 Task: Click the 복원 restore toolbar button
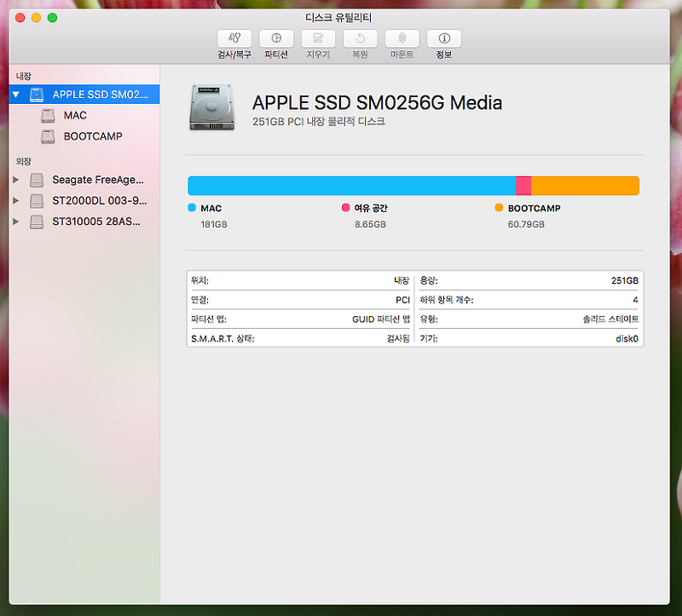point(360,38)
